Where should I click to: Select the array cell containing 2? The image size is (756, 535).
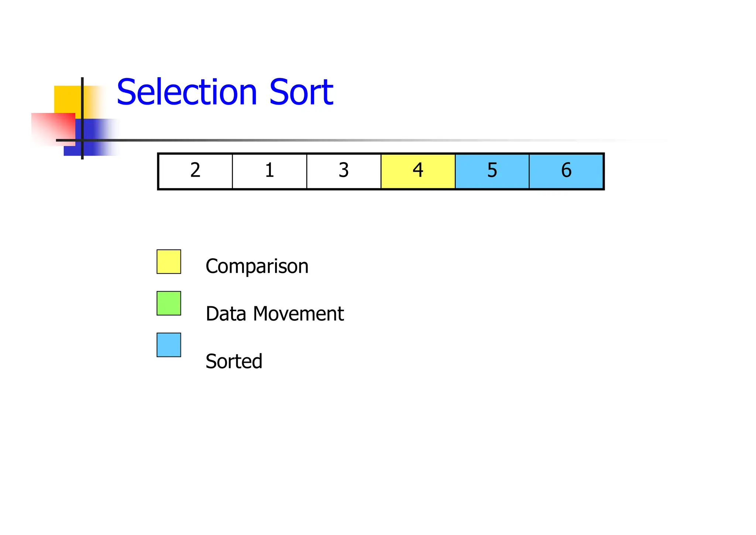coord(195,171)
